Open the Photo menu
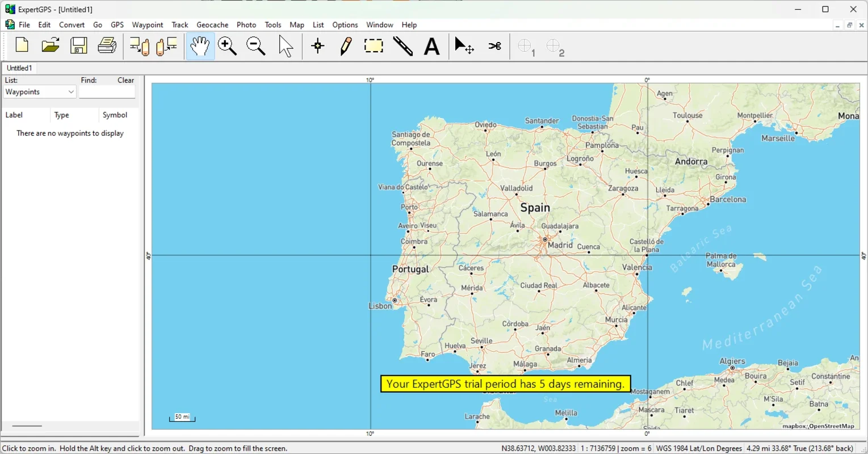868x454 pixels. point(246,25)
